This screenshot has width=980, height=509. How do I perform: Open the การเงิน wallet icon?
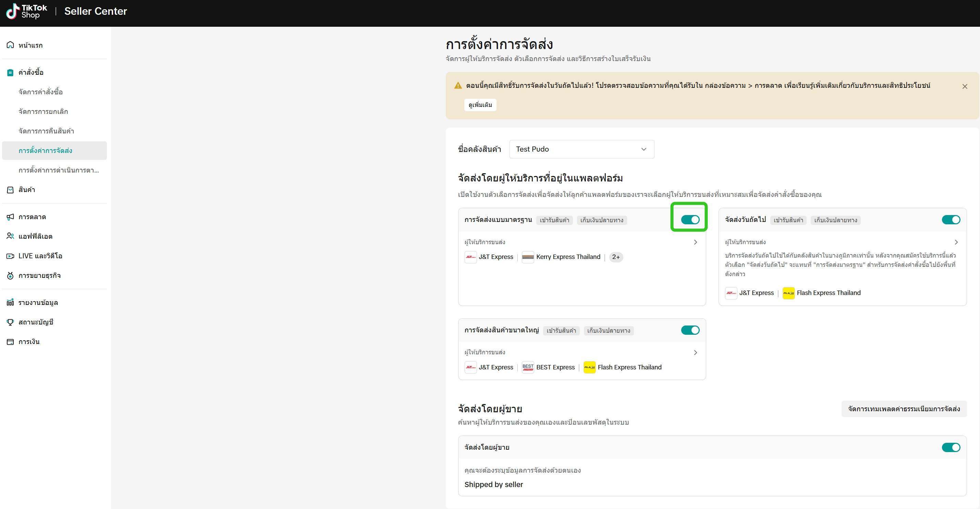[10, 342]
